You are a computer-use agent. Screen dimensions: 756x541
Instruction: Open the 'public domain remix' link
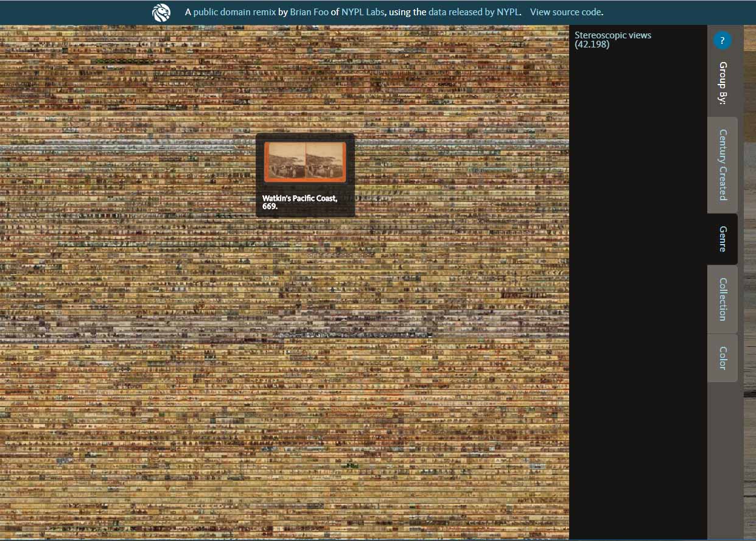234,12
